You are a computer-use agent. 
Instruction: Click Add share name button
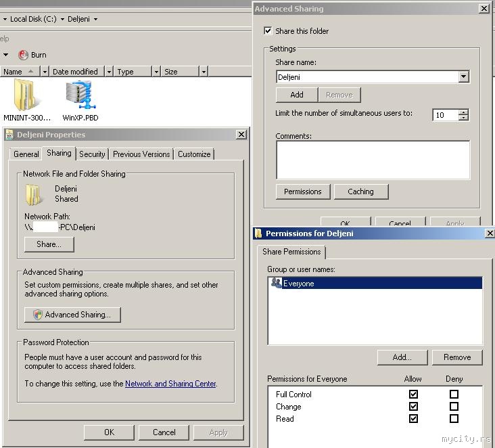pos(297,95)
